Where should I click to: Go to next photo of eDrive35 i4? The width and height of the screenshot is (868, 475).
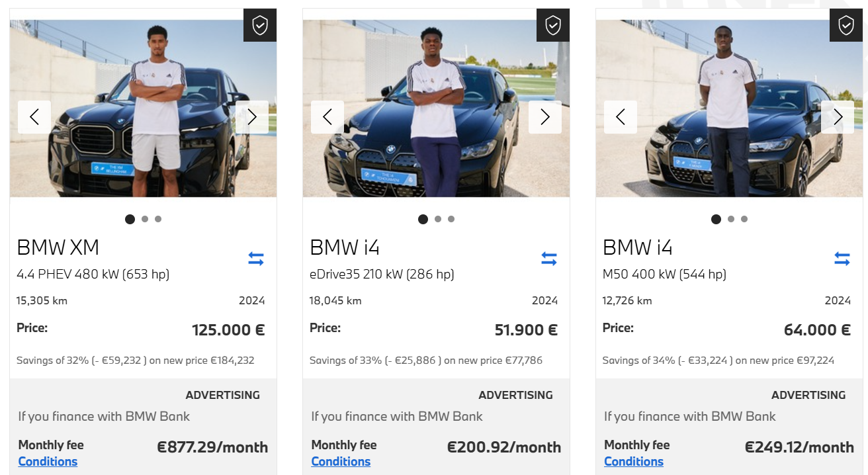545,117
